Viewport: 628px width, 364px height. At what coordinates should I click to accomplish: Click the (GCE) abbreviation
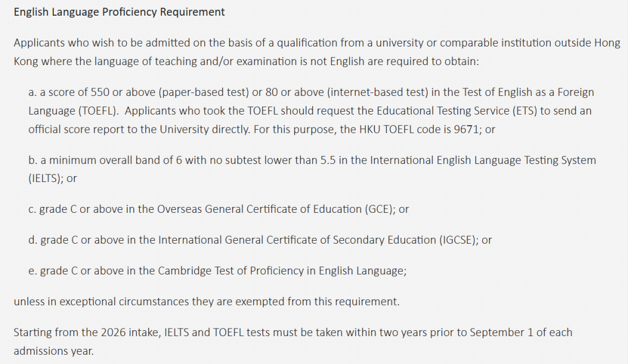[378, 209]
